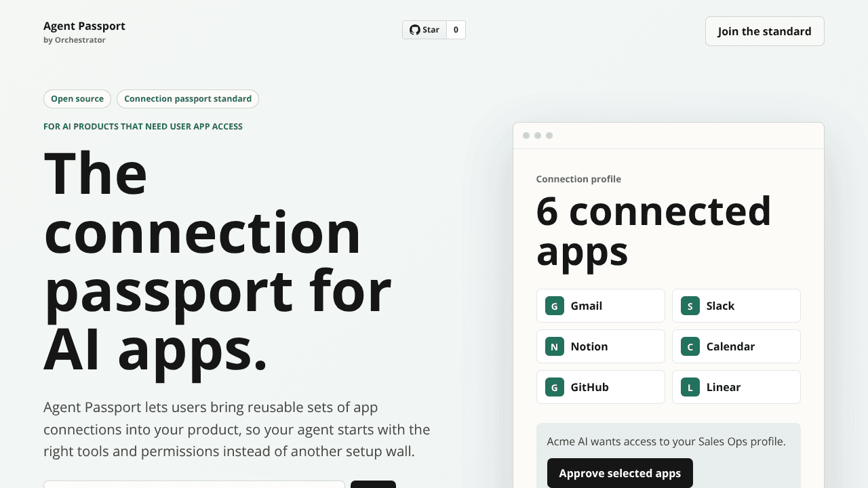Click the green G icon beside Gmail
This screenshot has width=868, height=488.
pos(555,306)
